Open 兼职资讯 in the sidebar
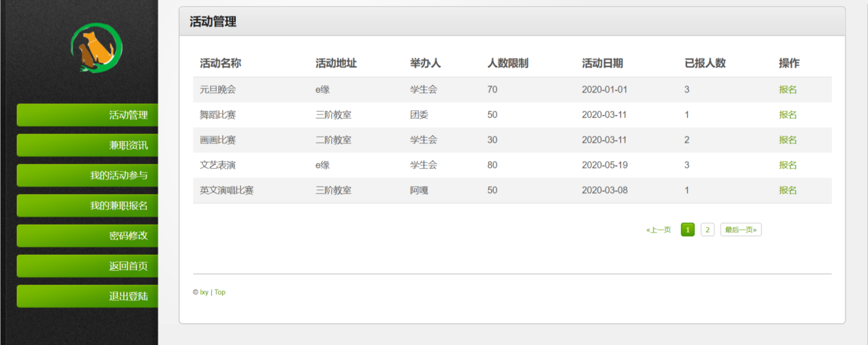This screenshot has height=345, width=868. [x=87, y=145]
